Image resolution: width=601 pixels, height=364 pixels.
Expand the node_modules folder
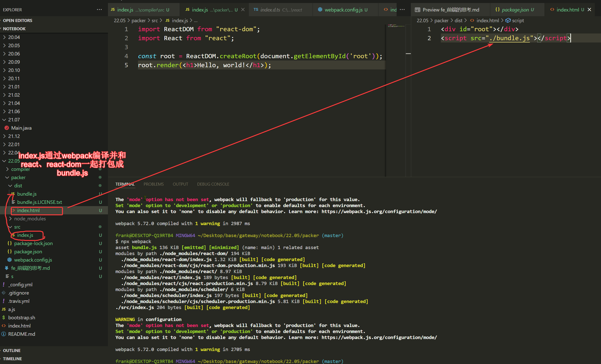tap(54, 219)
